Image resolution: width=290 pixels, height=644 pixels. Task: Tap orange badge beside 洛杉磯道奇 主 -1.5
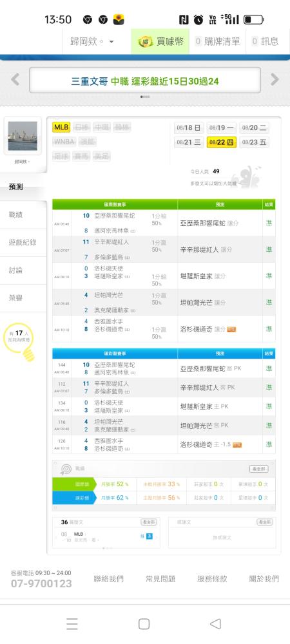click(237, 445)
